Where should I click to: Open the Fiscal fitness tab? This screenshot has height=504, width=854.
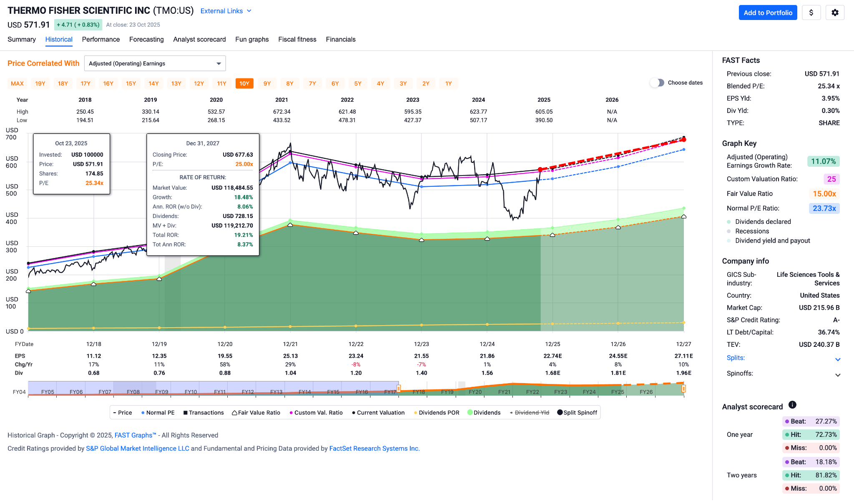[x=297, y=39]
